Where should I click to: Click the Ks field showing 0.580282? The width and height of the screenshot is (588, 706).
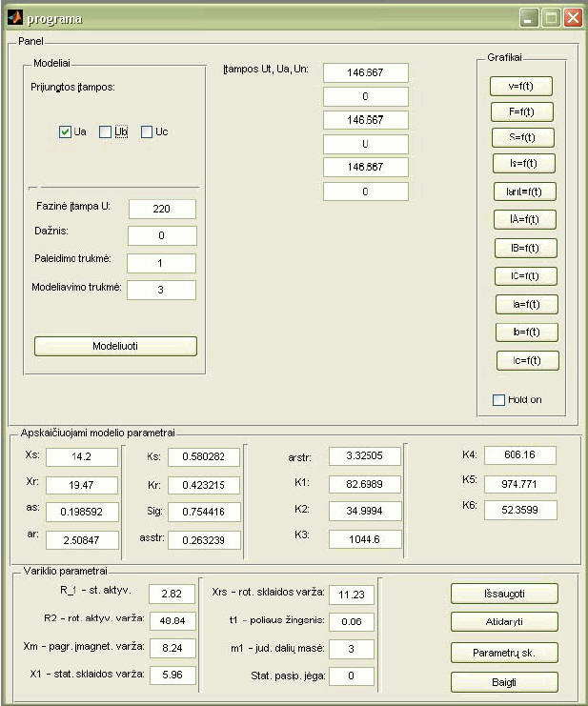pos(204,457)
